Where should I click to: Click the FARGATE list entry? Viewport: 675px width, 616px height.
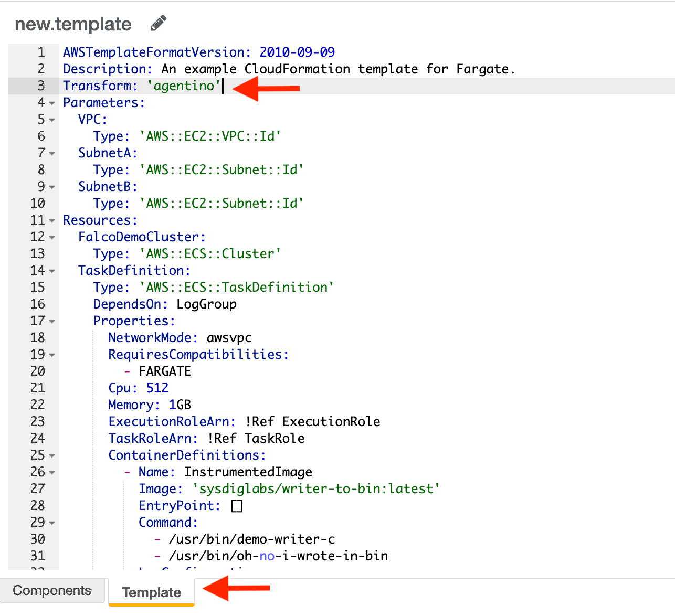(165, 371)
